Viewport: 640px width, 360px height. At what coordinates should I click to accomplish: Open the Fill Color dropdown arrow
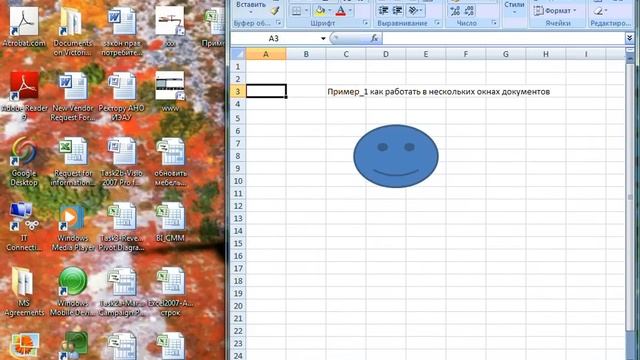tap(329, 11)
